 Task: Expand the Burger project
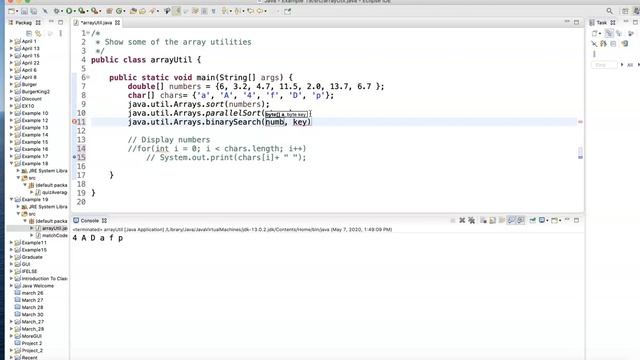click(11, 84)
